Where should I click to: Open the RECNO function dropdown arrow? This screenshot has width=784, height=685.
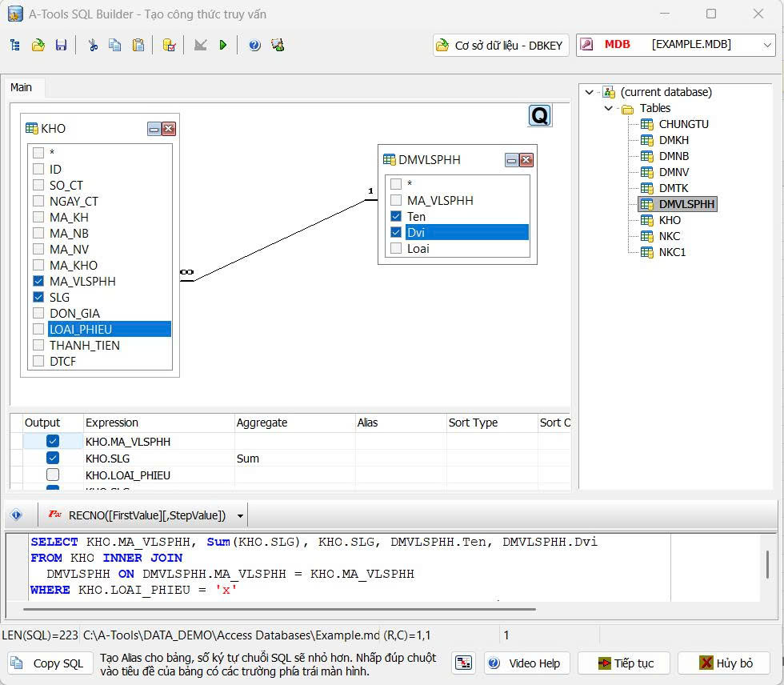pos(241,515)
